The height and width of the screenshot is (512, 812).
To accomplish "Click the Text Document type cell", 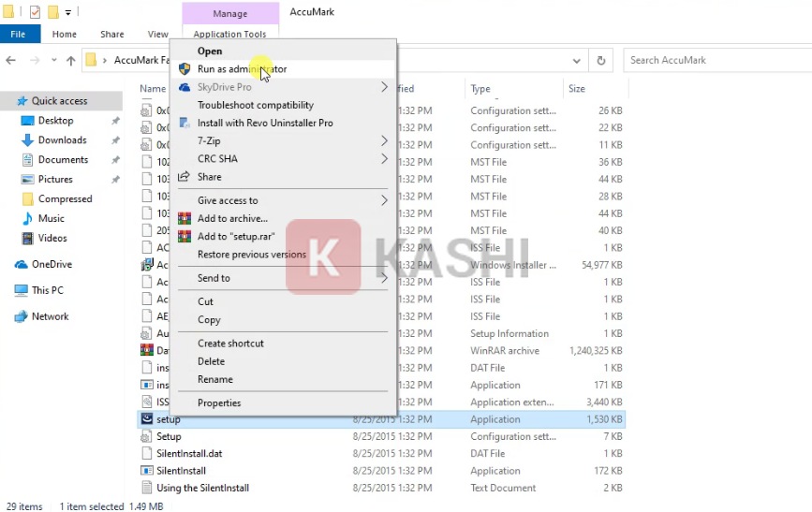I will 503,488.
